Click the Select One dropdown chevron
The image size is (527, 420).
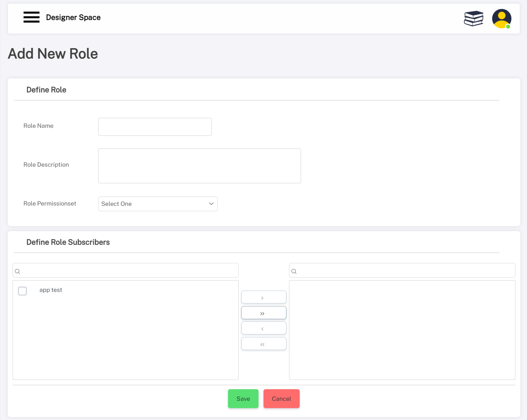[x=211, y=204]
